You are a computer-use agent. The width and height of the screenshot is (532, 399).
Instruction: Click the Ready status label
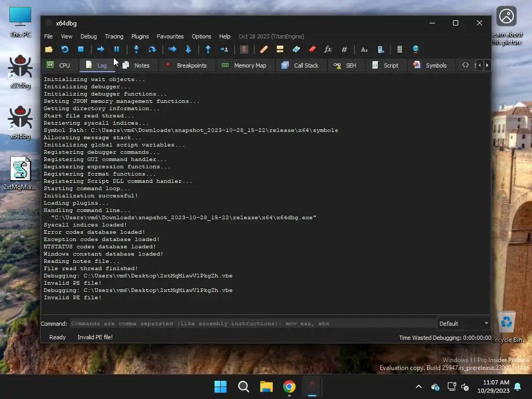click(x=57, y=337)
